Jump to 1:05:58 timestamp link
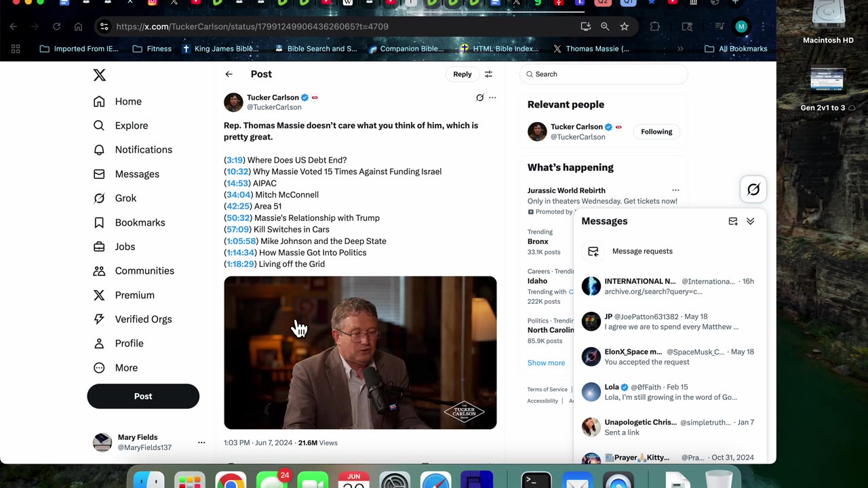 pos(242,241)
